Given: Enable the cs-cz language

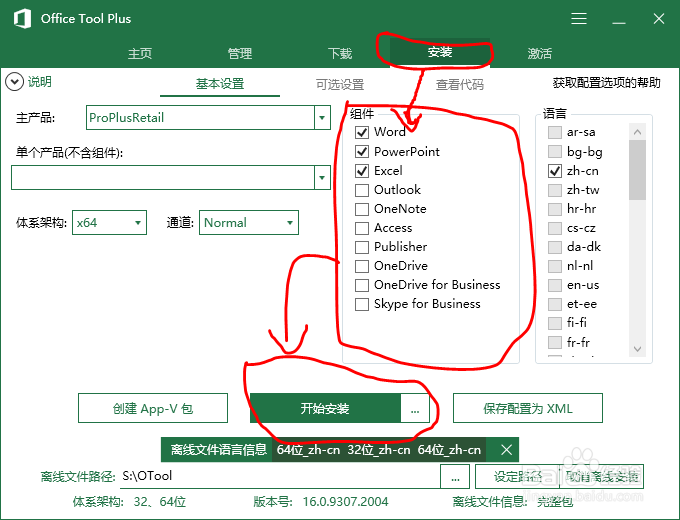Looking at the screenshot, I should [555, 228].
